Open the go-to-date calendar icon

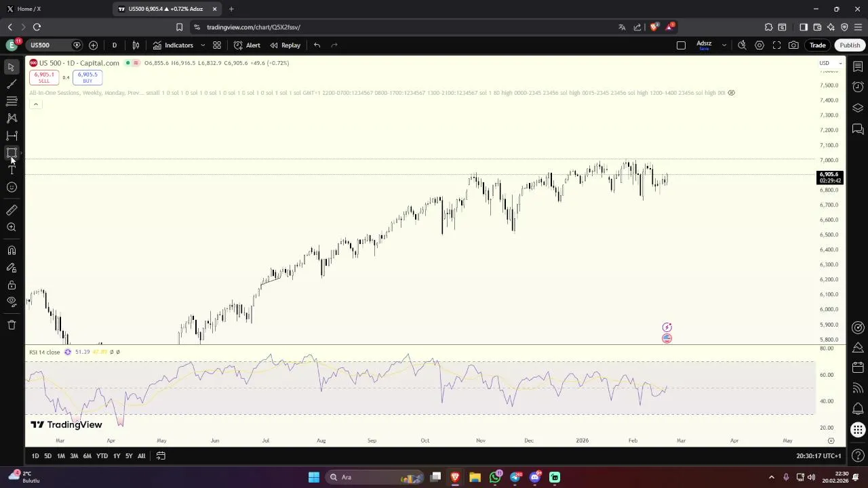point(161,456)
